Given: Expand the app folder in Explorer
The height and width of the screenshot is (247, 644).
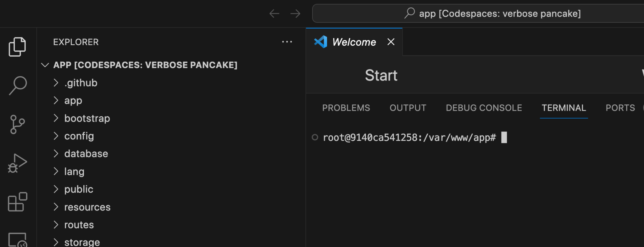Looking at the screenshot, I should click(73, 100).
